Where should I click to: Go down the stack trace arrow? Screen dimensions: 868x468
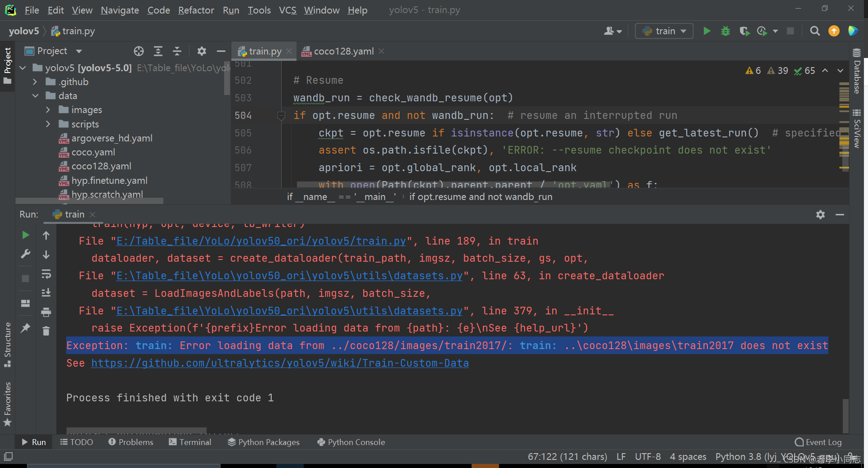pyautogui.click(x=46, y=254)
